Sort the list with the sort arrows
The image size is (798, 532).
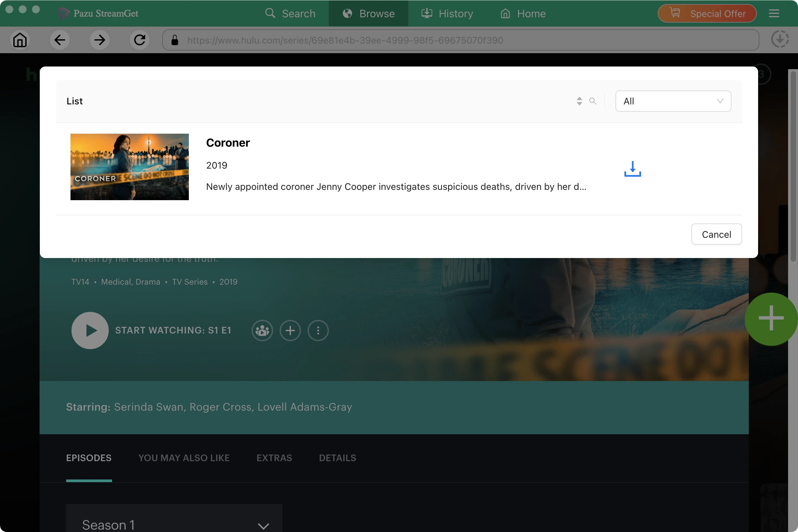580,101
